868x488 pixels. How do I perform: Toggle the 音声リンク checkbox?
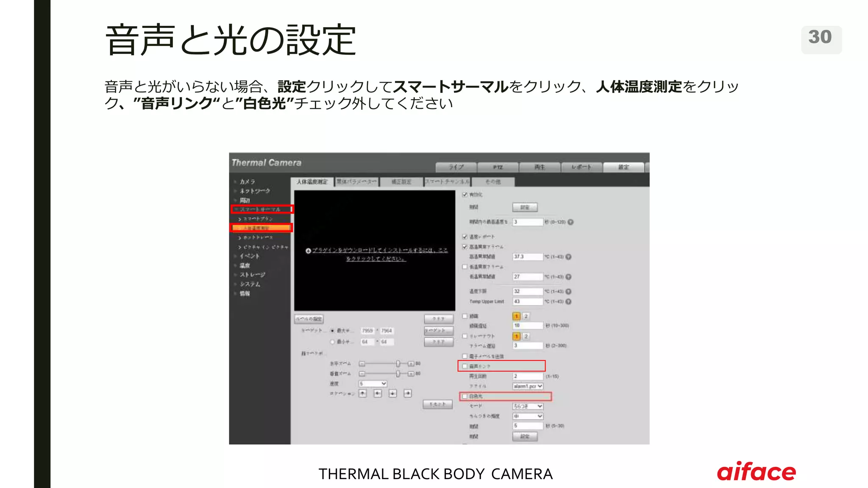click(x=465, y=366)
